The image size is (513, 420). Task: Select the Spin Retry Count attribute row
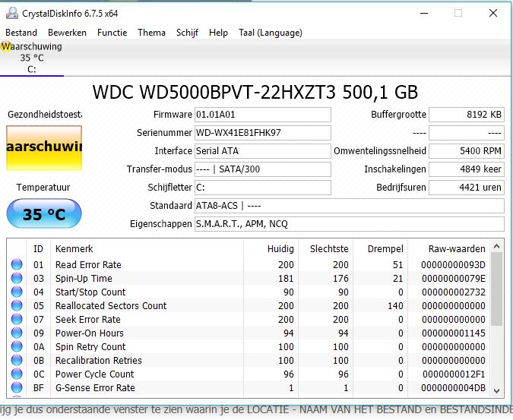click(x=249, y=347)
